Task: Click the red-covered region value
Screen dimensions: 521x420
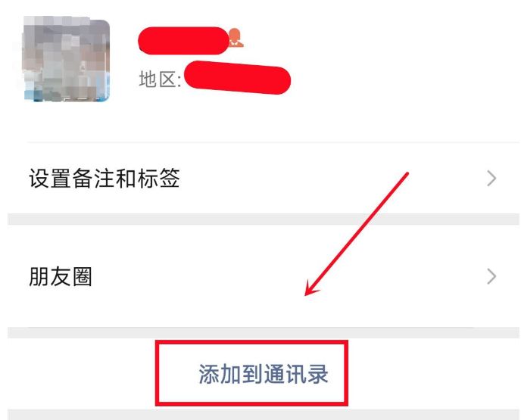Action: [x=237, y=78]
